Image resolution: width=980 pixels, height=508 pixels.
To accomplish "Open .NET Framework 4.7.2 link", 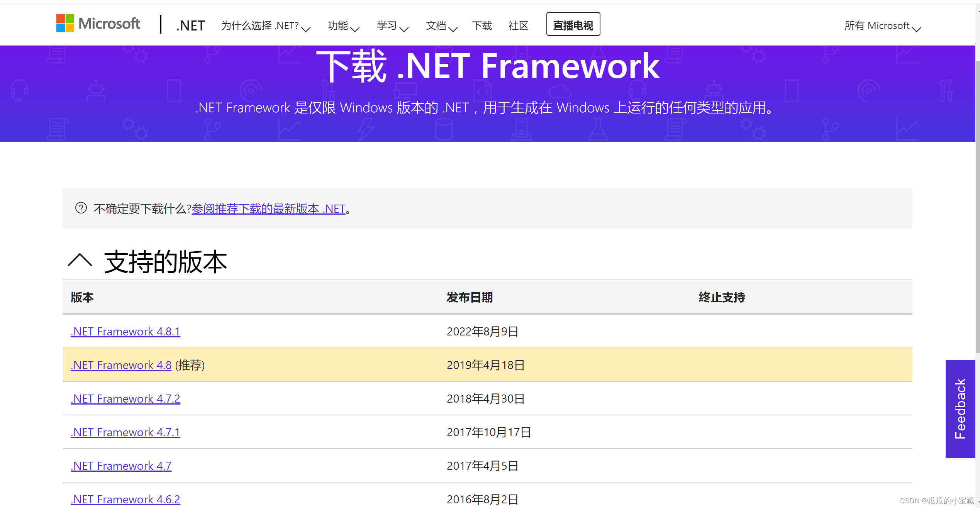I will (x=125, y=399).
